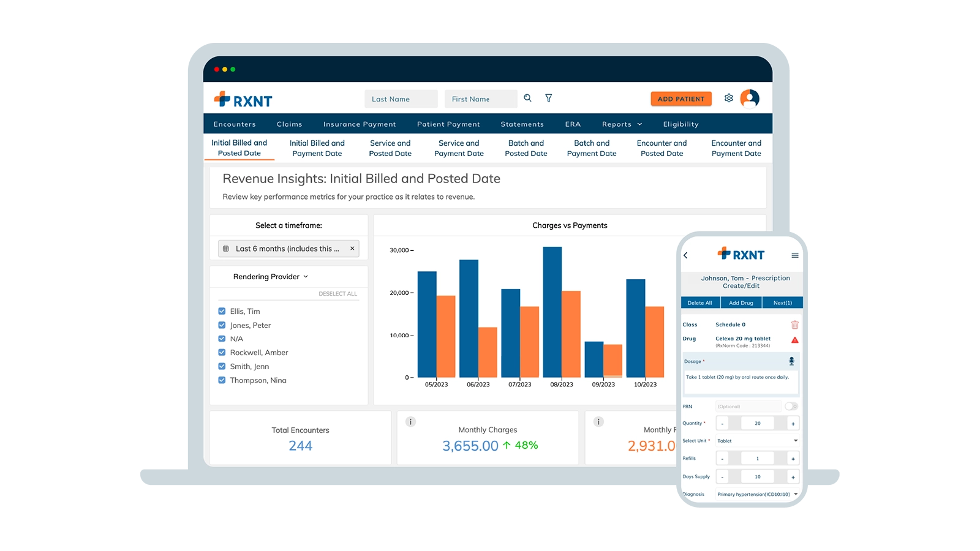Click the ADD PATIENT button
Image resolution: width=980 pixels, height=551 pixels.
[680, 99]
